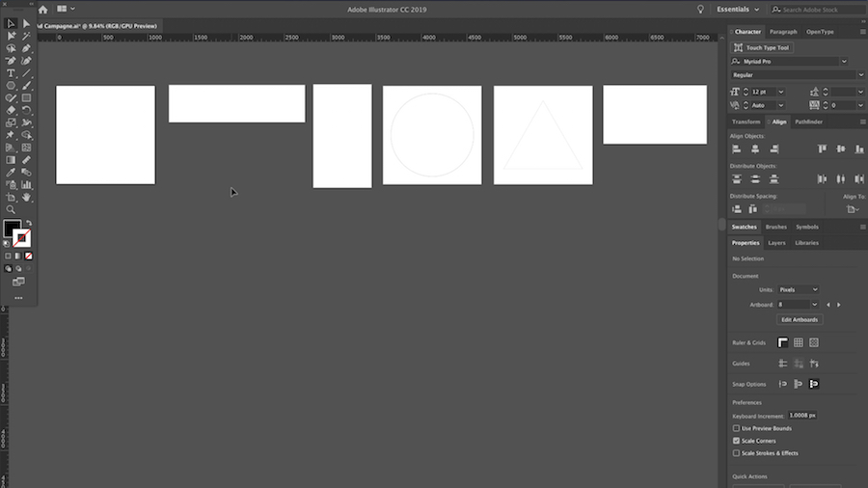Viewport: 868px width, 488px height.
Task: Uncheck Scale Corners option
Action: coord(736,441)
